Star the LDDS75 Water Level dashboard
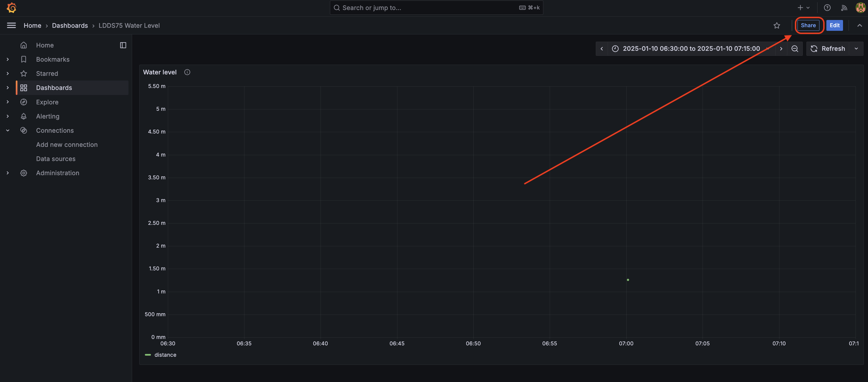This screenshot has width=868, height=382. (x=776, y=25)
